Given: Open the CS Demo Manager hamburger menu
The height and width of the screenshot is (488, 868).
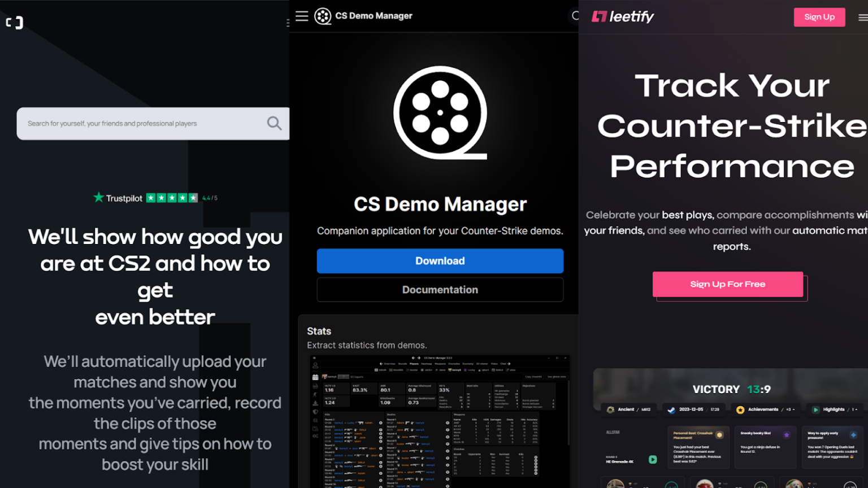Looking at the screenshot, I should (302, 16).
